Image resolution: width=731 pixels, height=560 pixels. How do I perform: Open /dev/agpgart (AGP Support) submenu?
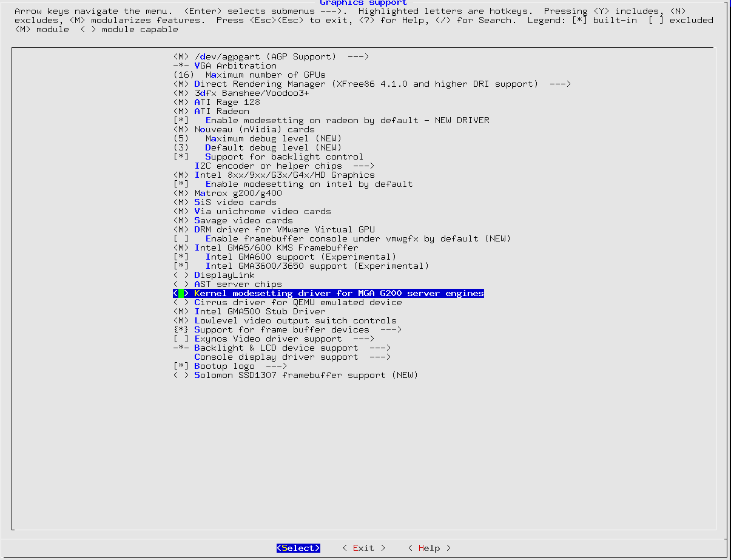(271, 56)
